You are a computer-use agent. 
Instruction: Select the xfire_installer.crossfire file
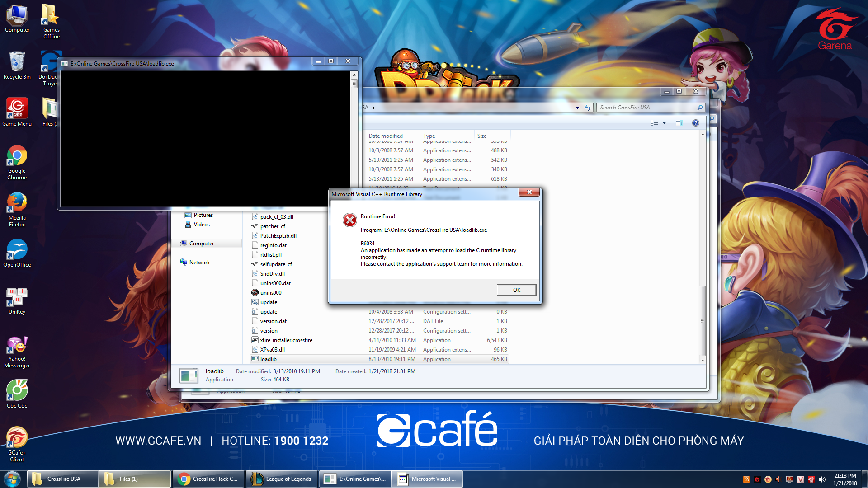tap(286, 340)
